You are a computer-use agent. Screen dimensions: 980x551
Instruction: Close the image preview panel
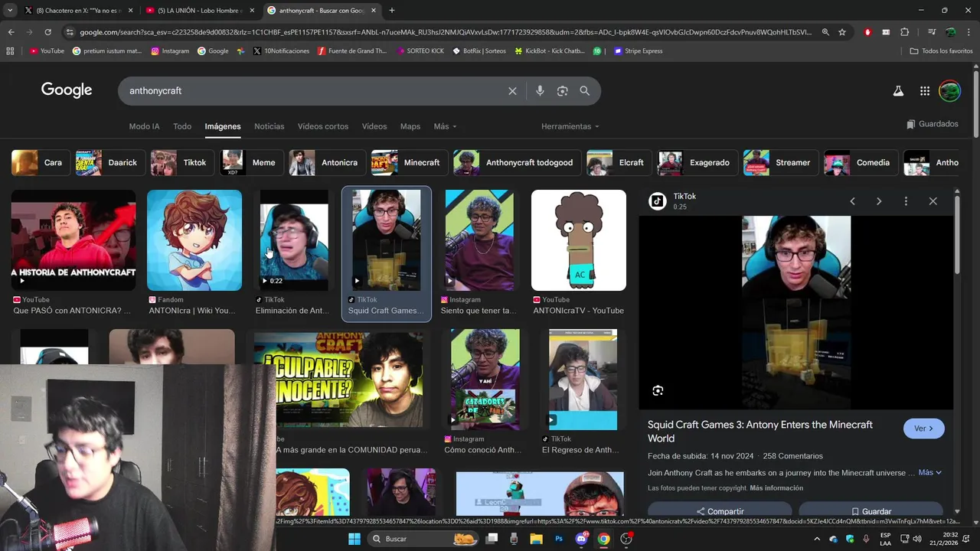tap(933, 201)
